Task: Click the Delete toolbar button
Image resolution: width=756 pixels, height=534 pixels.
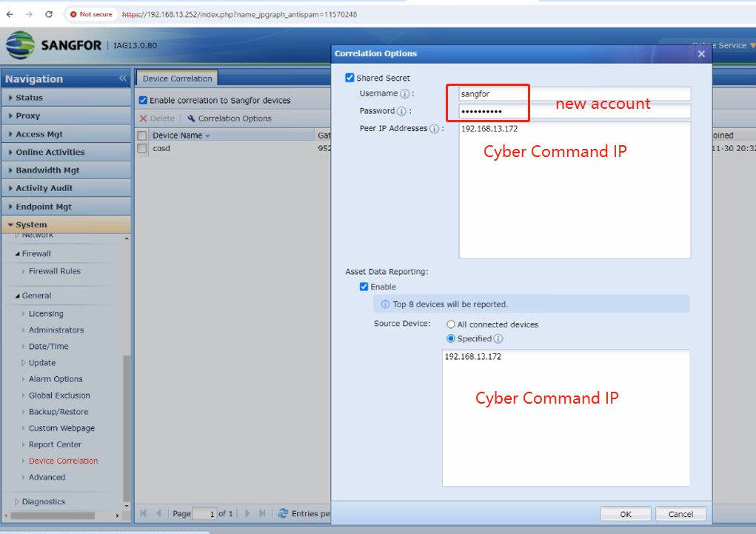Action: [x=157, y=119]
